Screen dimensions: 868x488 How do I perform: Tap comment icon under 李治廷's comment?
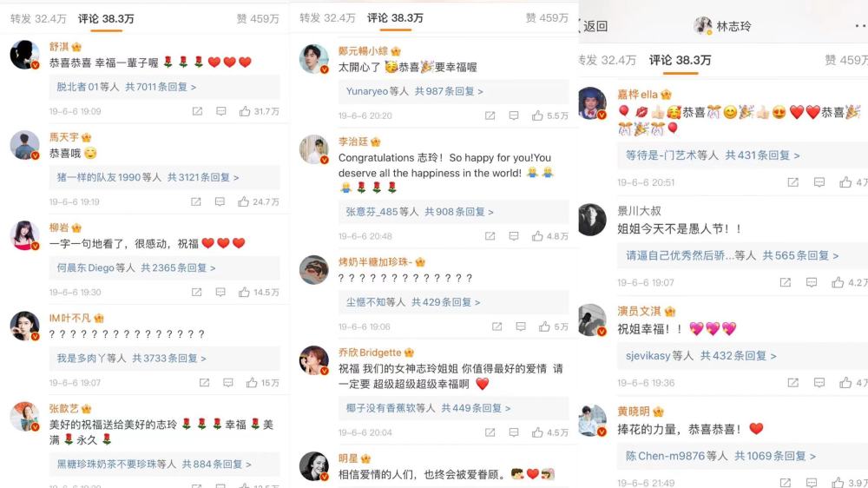514,236
